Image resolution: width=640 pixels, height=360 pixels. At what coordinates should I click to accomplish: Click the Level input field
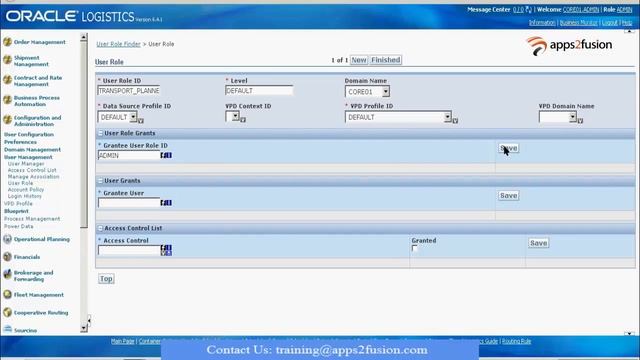pos(259,91)
